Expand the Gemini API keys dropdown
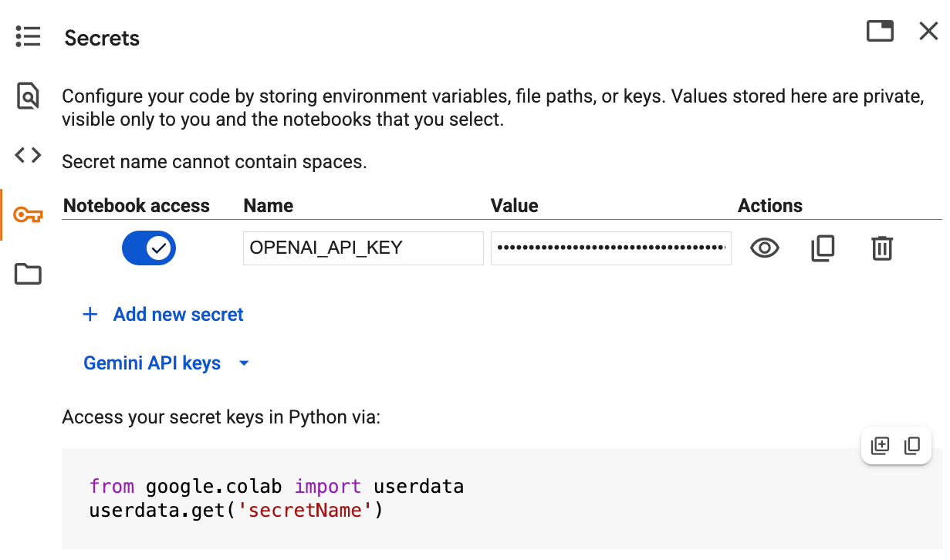The height and width of the screenshot is (560, 950). point(167,363)
